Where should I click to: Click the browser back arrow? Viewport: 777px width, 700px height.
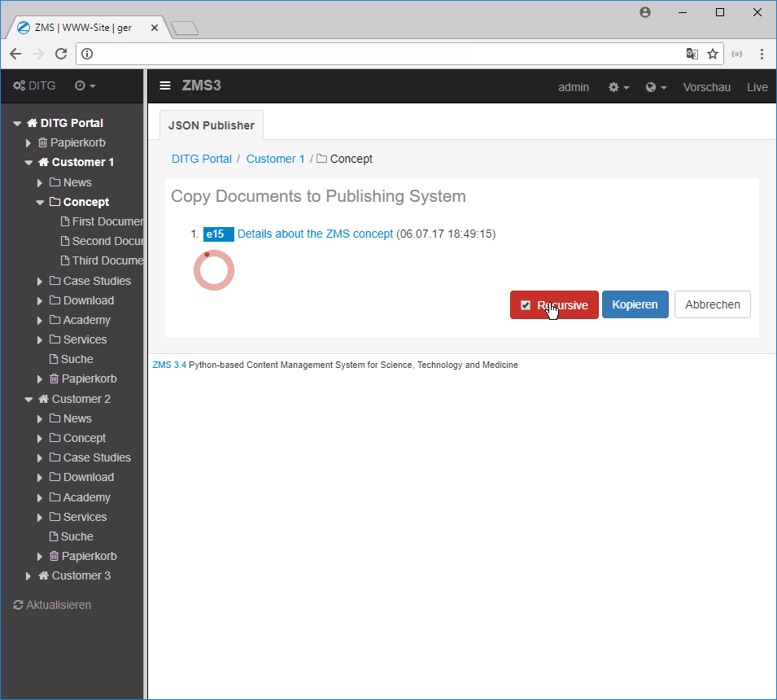pos(15,54)
